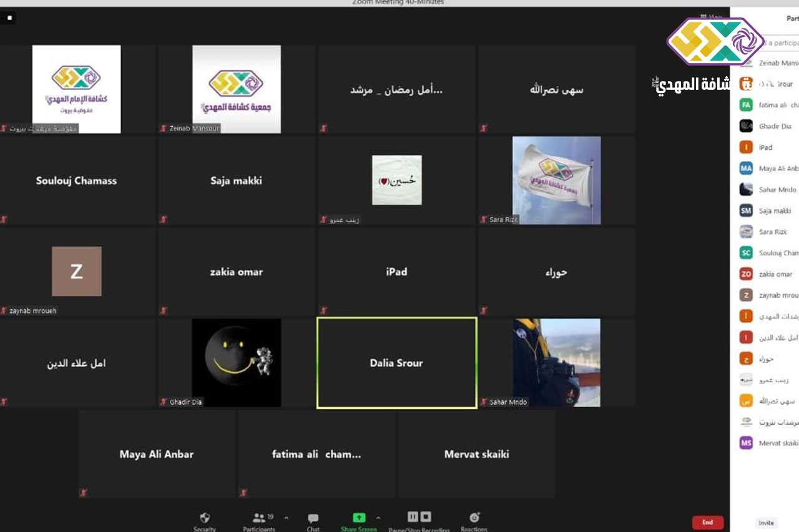Select Mervat skaiki in the participants list
Viewport: 799px width, 532px height.
pos(778,443)
